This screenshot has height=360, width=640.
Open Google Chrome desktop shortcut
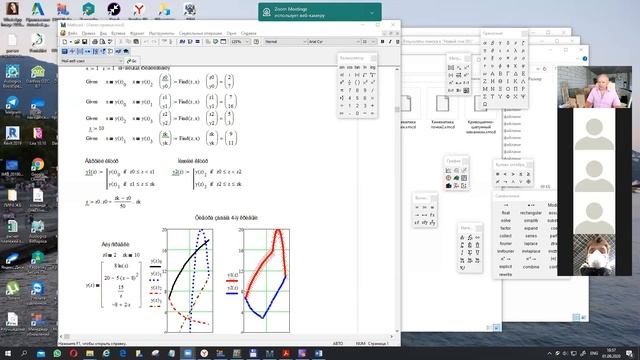point(38,169)
